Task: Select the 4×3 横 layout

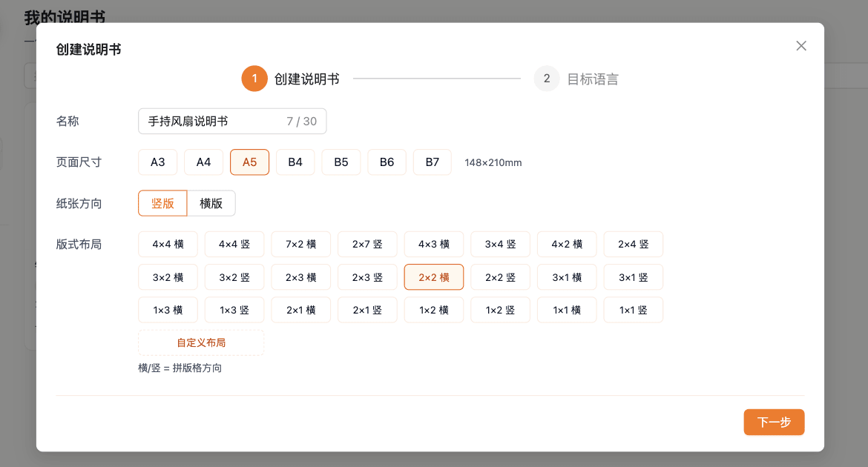Action: click(x=433, y=244)
